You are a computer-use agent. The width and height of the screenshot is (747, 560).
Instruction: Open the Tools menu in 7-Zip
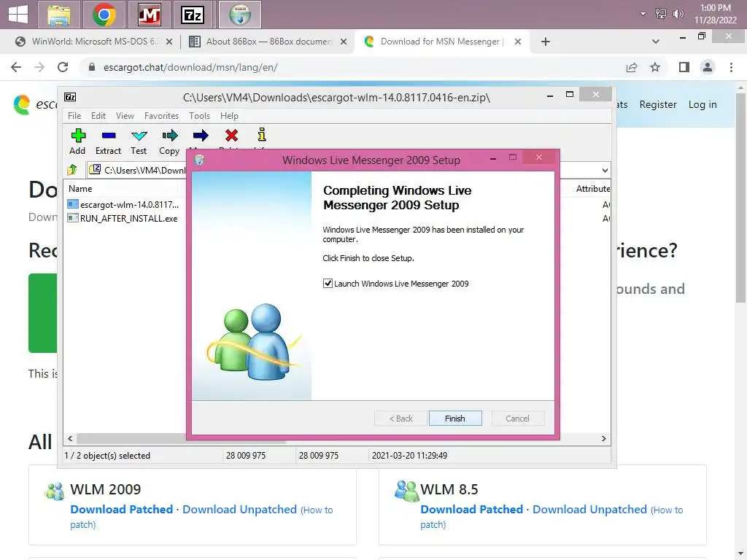[x=200, y=116]
